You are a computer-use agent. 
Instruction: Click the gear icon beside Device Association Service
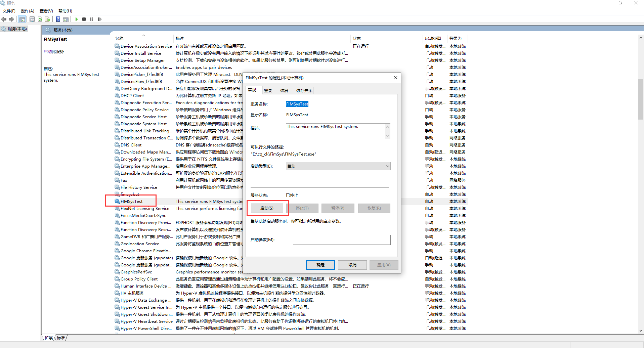(x=117, y=46)
